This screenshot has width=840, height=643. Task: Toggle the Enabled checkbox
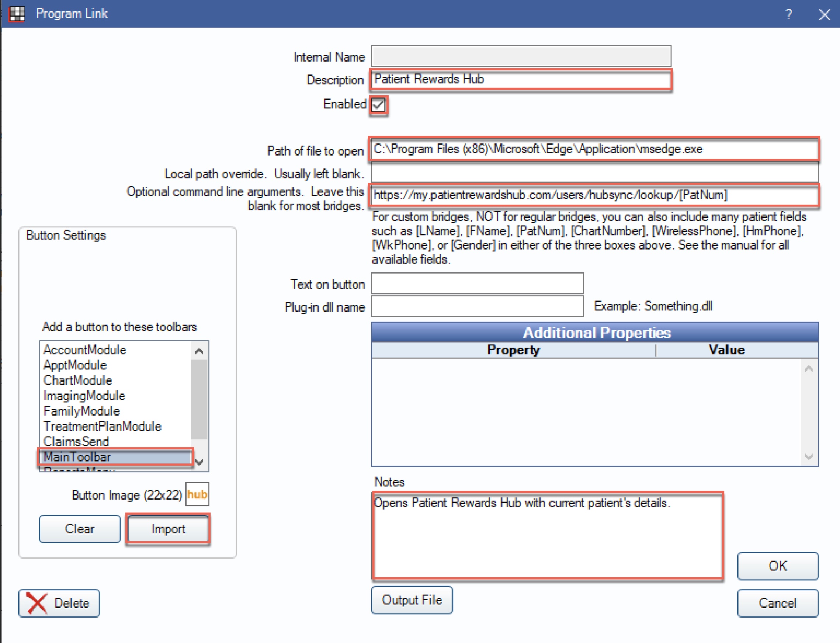(x=378, y=105)
